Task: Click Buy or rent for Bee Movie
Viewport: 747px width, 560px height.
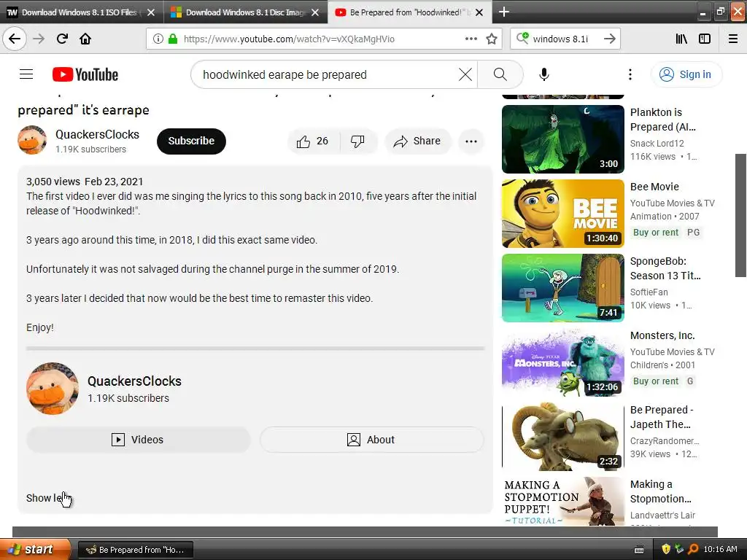Action: tap(656, 233)
